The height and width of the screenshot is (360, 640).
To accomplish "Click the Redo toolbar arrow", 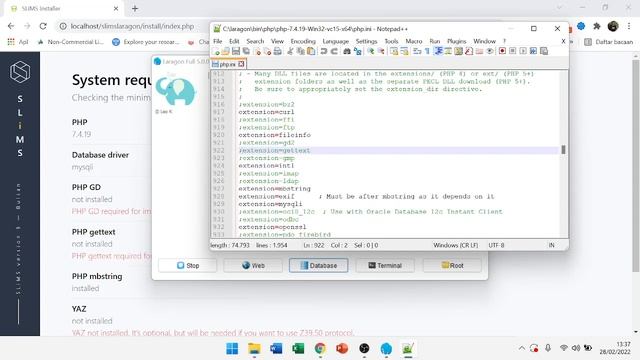I will coord(334,51).
